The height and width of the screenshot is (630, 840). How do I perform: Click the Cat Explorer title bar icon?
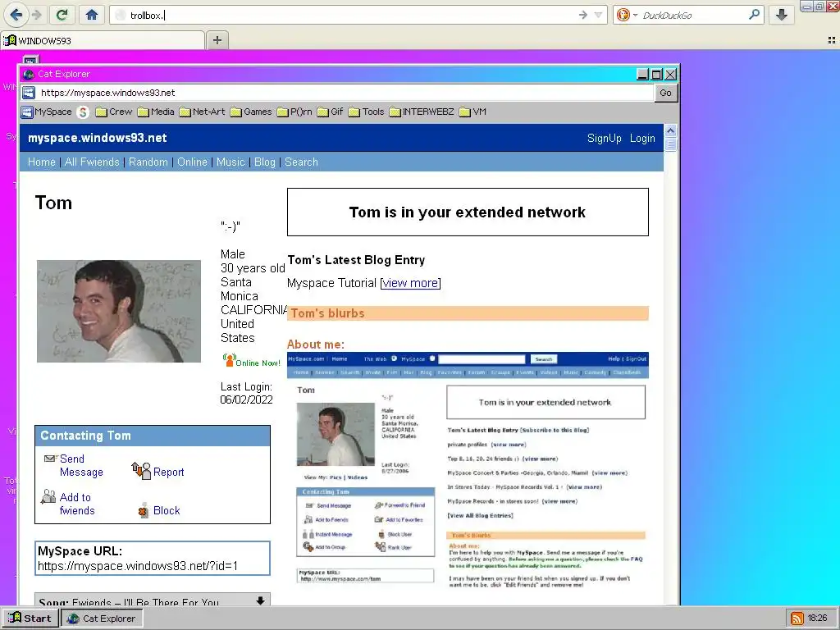click(29, 74)
